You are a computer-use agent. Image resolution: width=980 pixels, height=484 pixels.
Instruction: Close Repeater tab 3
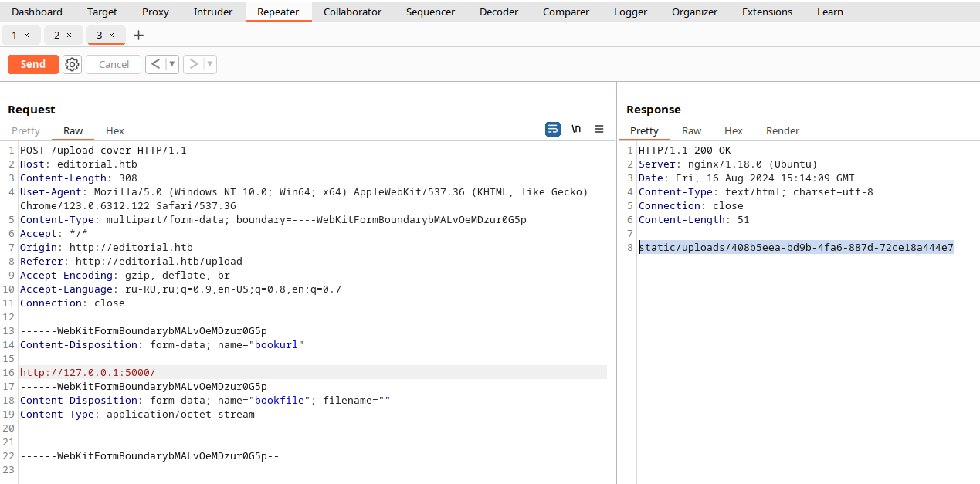pos(111,36)
